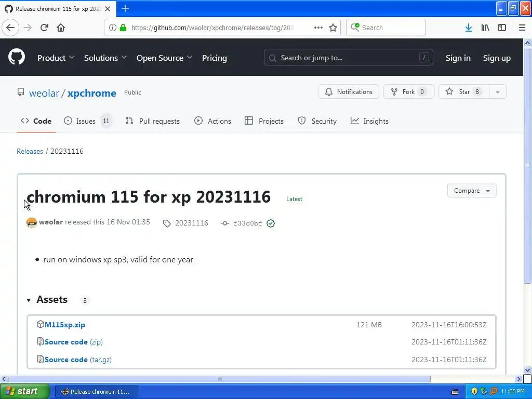Go to the Releases breadcrumb link
Viewport: 532px width, 399px height.
coord(30,151)
